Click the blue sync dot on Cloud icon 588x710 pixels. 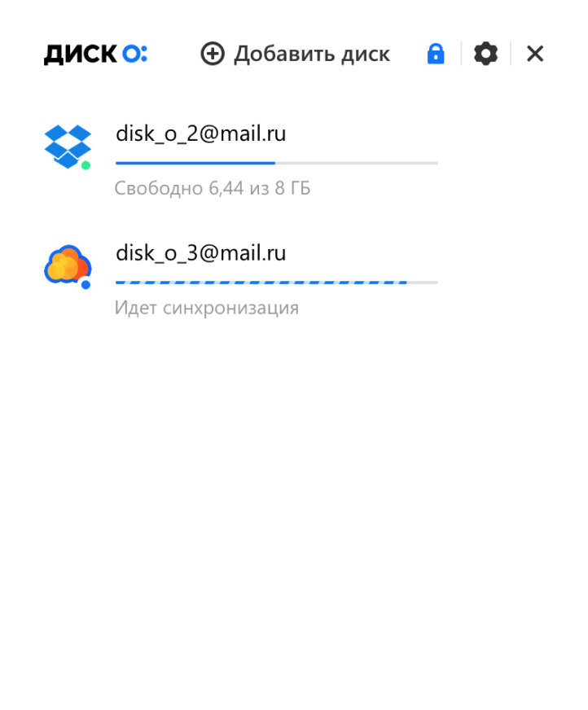(86, 284)
